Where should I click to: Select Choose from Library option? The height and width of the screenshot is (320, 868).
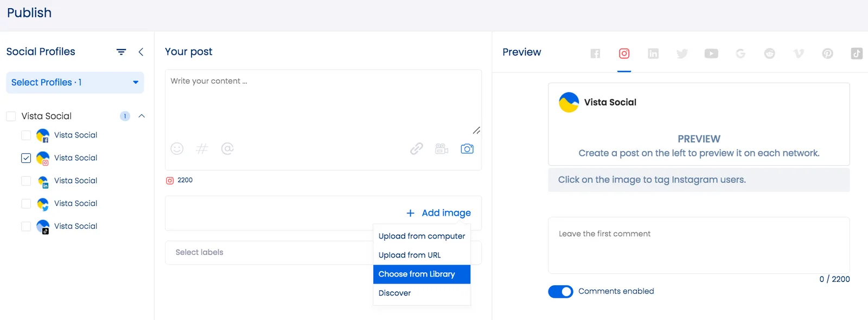coord(417,274)
